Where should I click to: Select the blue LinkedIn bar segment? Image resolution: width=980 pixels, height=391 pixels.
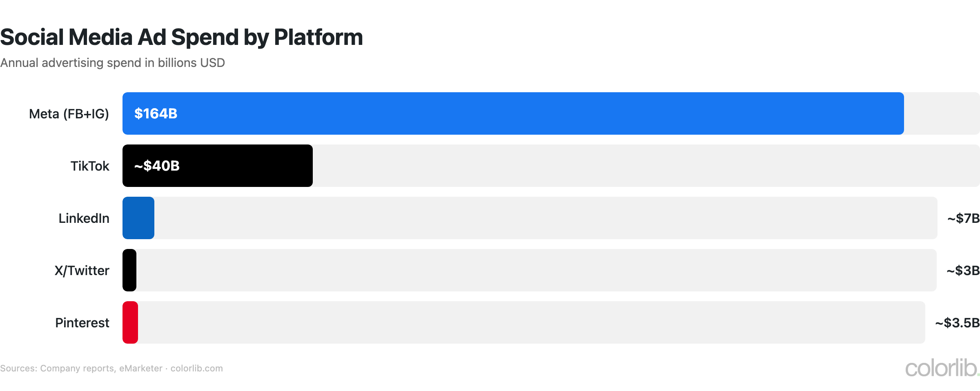138,218
